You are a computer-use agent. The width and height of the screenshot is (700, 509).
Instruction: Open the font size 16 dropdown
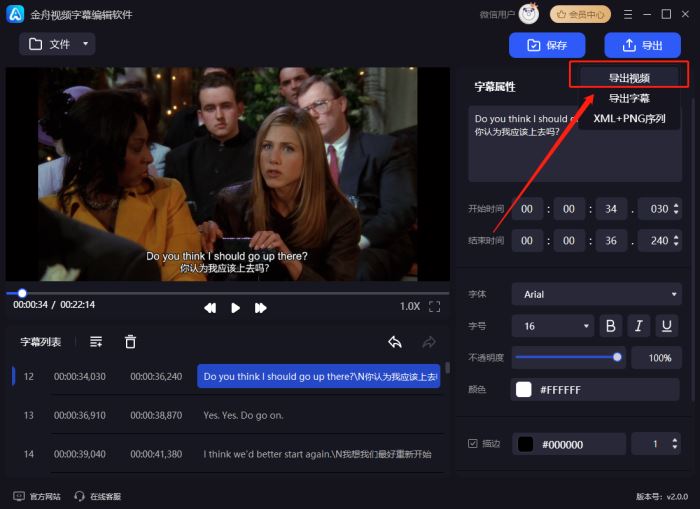(553, 326)
